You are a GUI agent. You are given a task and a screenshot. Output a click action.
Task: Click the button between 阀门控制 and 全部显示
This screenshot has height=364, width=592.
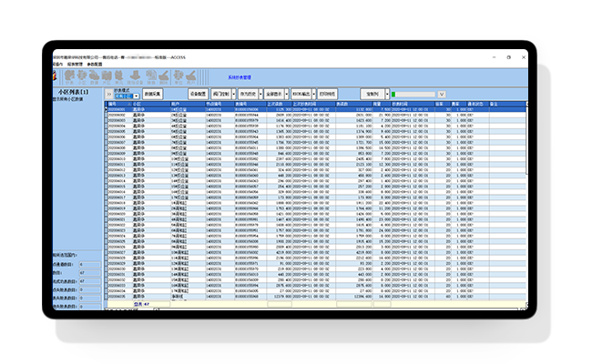(248, 94)
